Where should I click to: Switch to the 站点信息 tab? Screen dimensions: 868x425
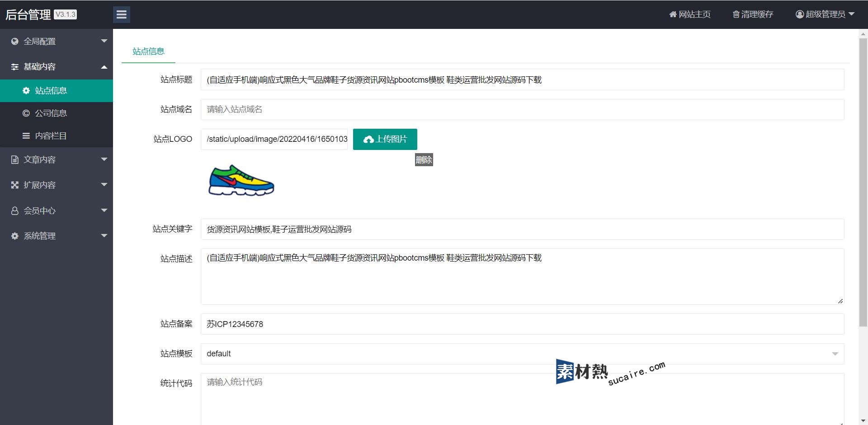coord(148,51)
